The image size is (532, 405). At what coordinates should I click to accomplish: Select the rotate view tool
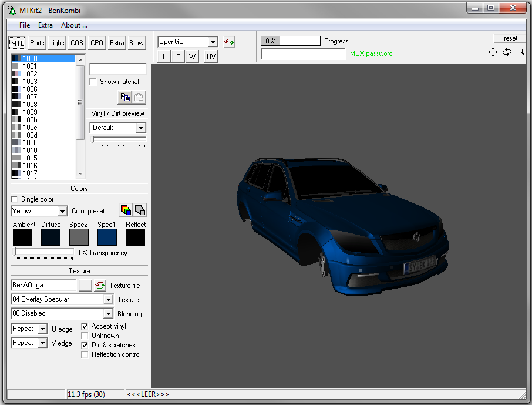(507, 52)
